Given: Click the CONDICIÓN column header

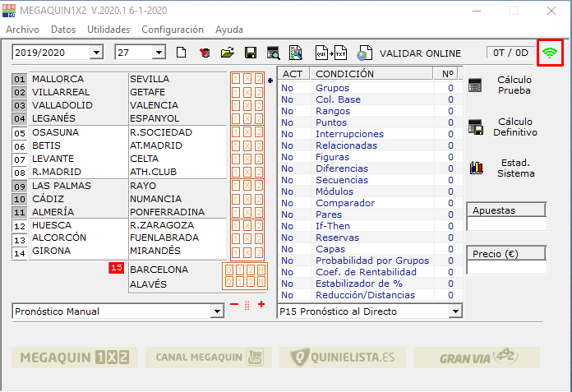Looking at the screenshot, I should [371, 74].
